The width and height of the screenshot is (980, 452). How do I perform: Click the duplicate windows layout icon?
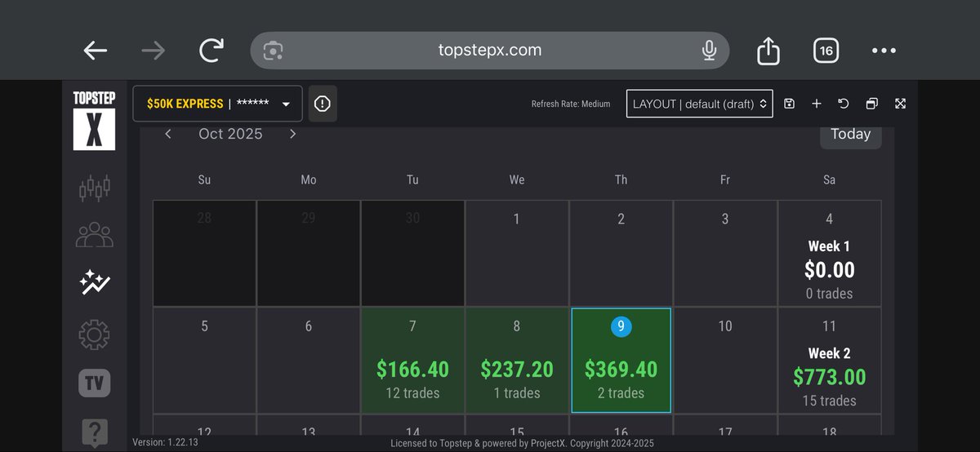(x=872, y=104)
